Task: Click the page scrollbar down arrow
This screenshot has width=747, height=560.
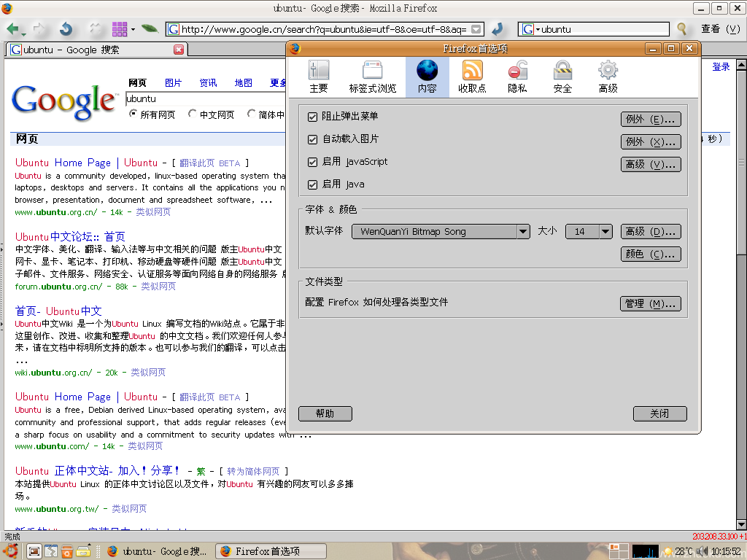Action: 741,524
